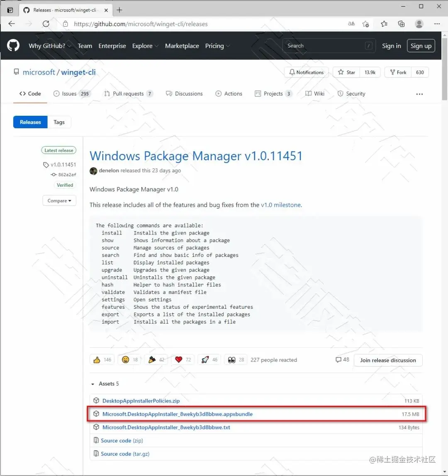Collapse the Assets 5 section

(105, 384)
